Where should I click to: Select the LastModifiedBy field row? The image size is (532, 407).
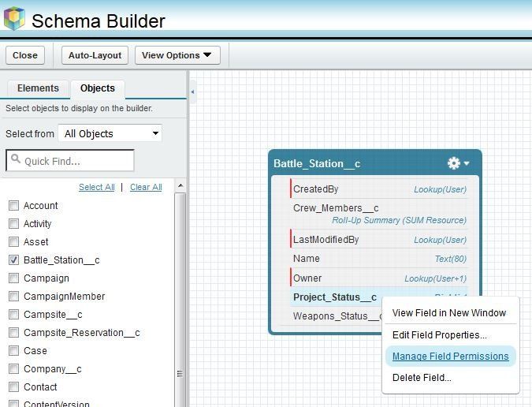point(380,240)
